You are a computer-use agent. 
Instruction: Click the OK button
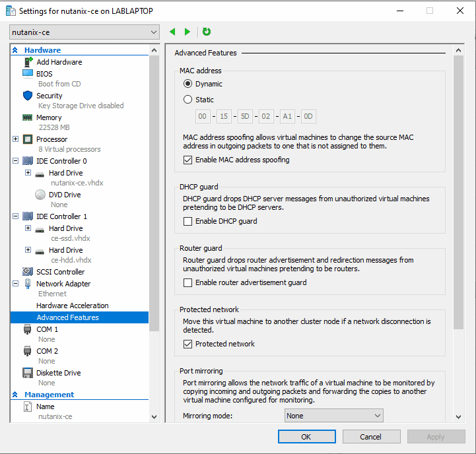(306, 437)
